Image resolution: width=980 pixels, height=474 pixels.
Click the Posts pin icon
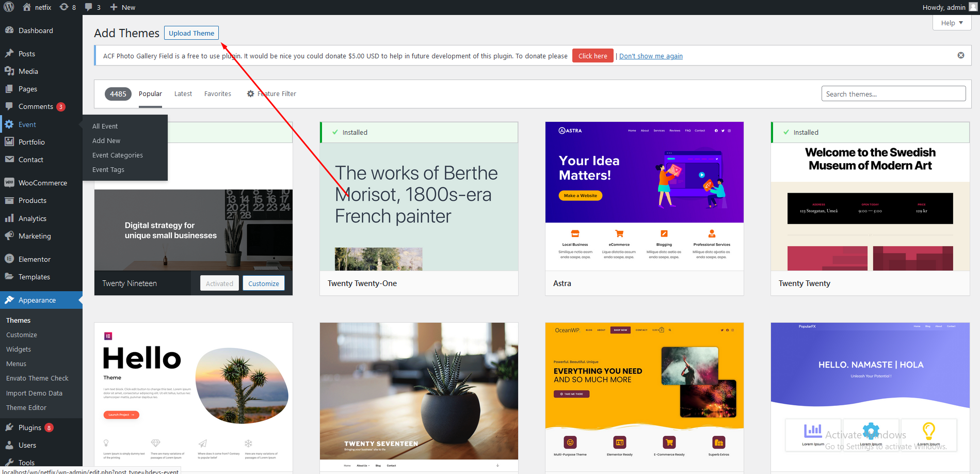pos(9,54)
